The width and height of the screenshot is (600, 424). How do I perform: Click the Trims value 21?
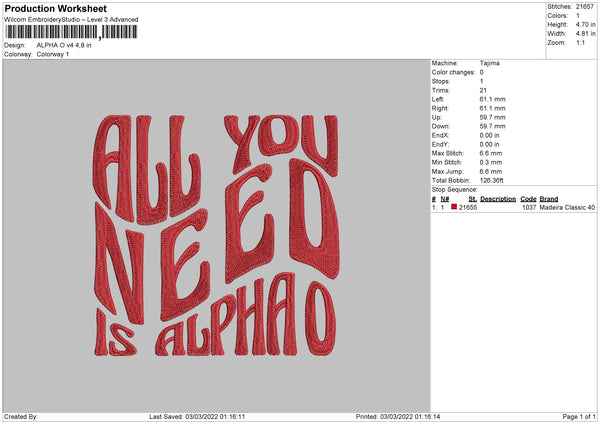[x=483, y=90]
